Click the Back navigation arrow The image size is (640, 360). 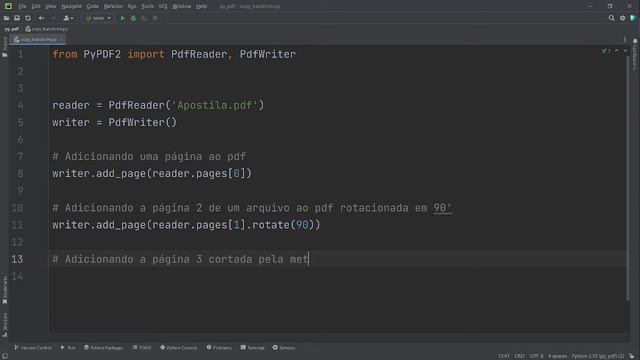click(41, 18)
